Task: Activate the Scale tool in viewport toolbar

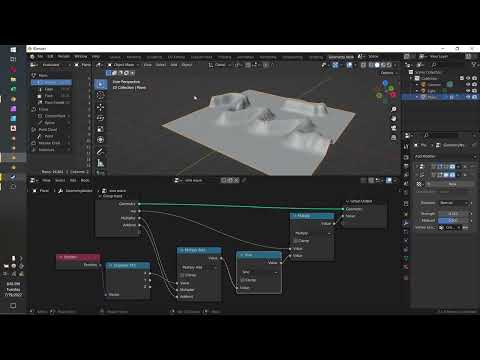Action: [x=100, y=129]
